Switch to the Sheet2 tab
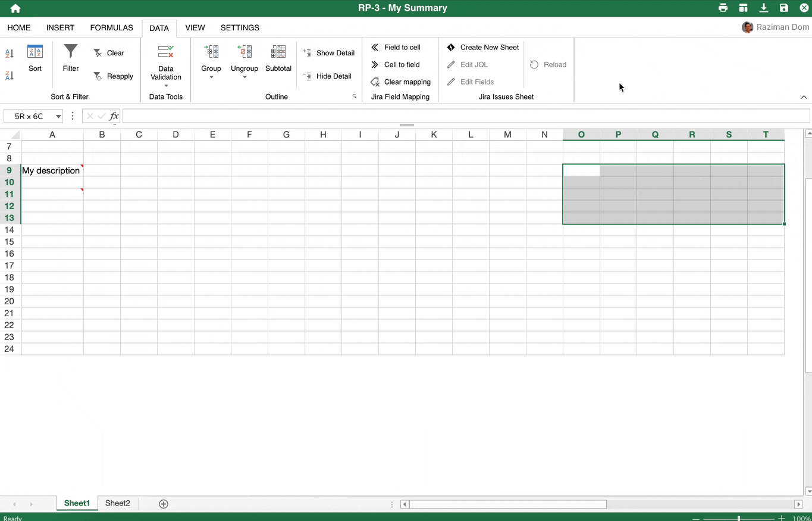This screenshot has width=812, height=521. pyautogui.click(x=117, y=503)
